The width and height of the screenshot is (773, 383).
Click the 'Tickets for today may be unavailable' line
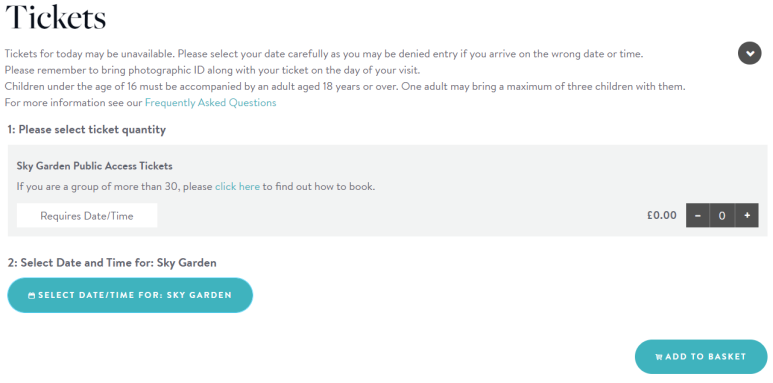(x=324, y=54)
